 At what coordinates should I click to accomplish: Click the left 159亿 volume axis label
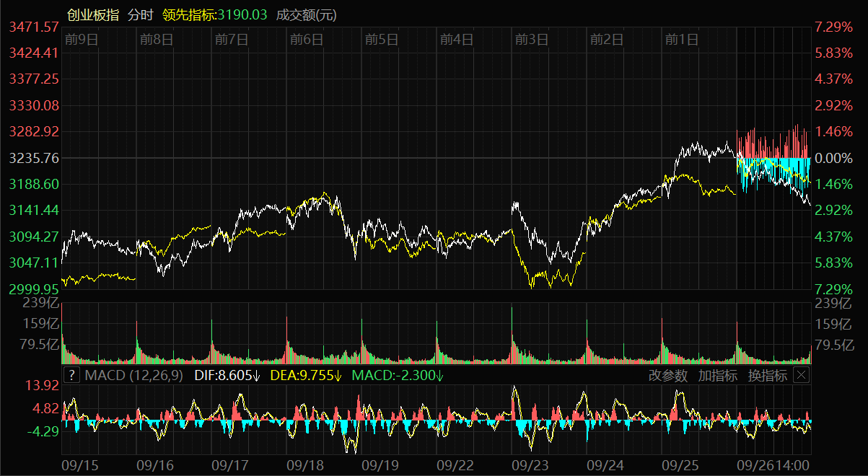click(41, 323)
